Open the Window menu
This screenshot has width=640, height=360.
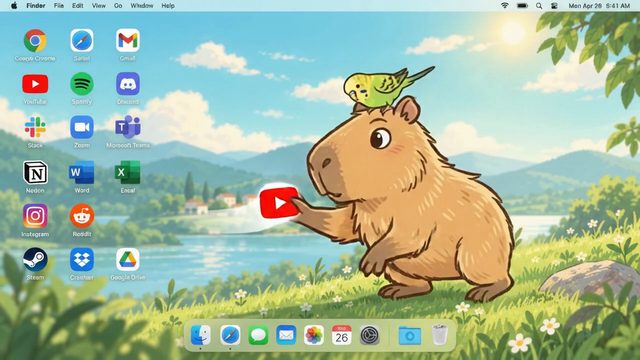tap(142, 6)
